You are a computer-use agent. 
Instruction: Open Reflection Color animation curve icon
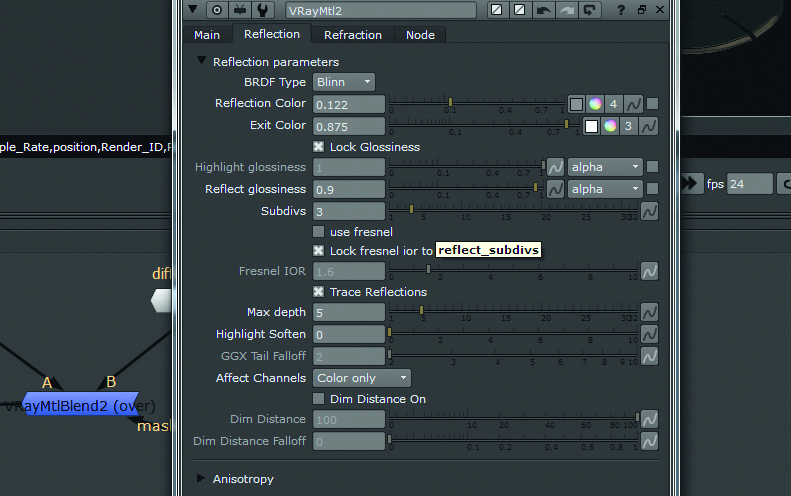(633, 104)
